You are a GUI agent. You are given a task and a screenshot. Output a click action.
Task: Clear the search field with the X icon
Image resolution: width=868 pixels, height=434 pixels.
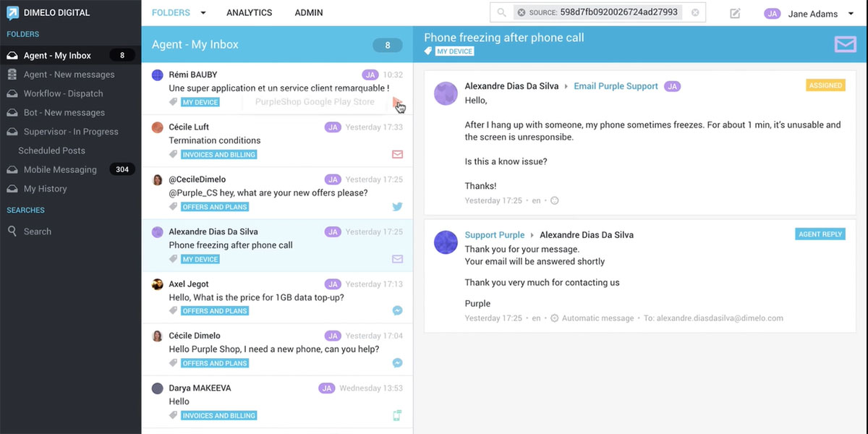pyautogui.click(x=695, y=13)
